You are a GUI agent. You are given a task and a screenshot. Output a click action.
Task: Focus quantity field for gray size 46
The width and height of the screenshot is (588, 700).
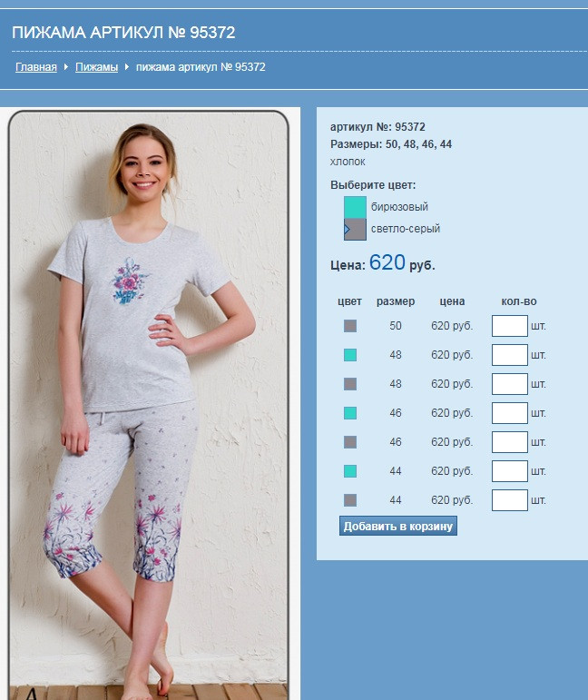[509, 442]
